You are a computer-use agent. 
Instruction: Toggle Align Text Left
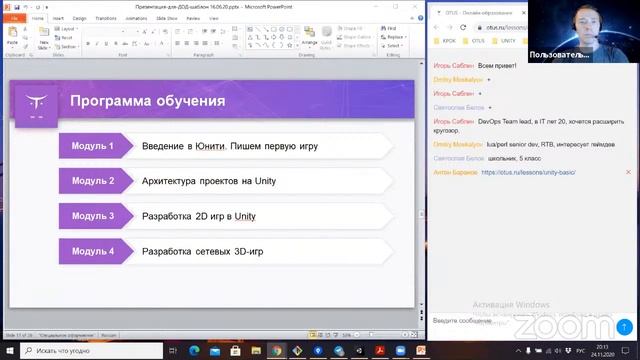click(178, 43)
